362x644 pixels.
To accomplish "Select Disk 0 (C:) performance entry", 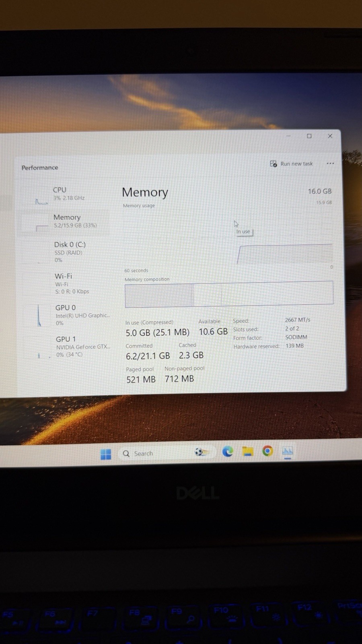I will 64,252.
